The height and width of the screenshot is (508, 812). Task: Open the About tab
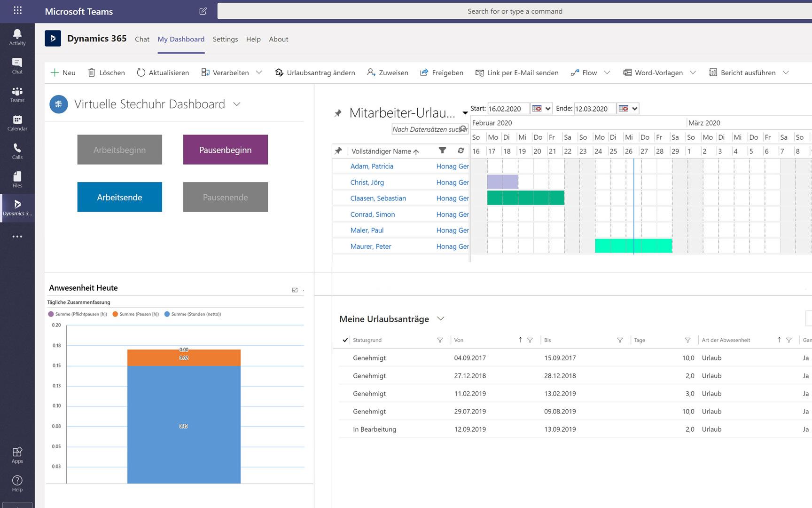[x=279, y=39]
